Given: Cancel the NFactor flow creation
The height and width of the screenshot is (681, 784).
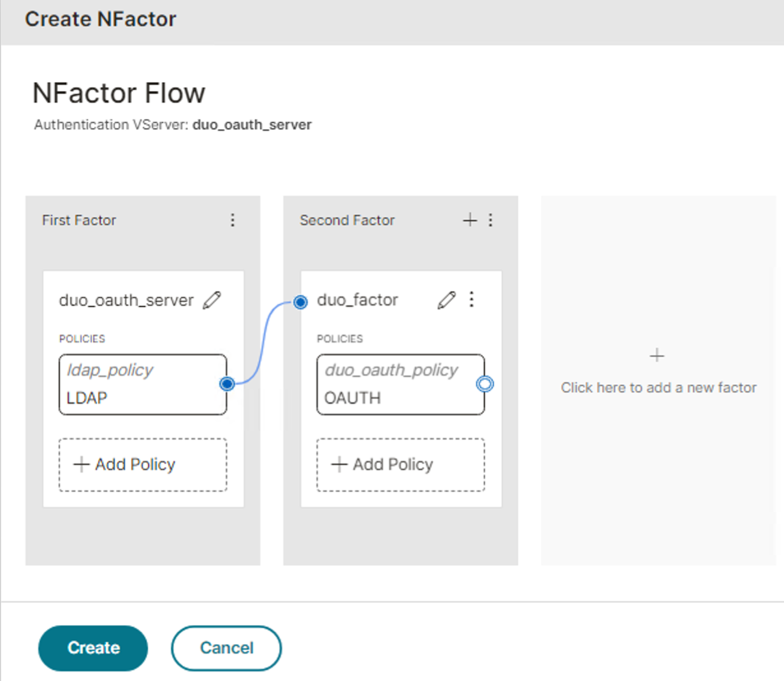Looking at the screenshot, I should click(x=226, y=648).
